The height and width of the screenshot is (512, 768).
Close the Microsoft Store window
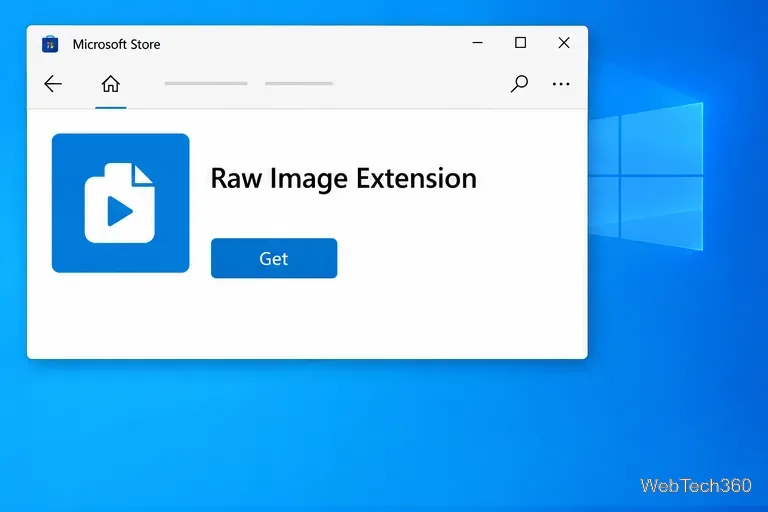[564, 43]
